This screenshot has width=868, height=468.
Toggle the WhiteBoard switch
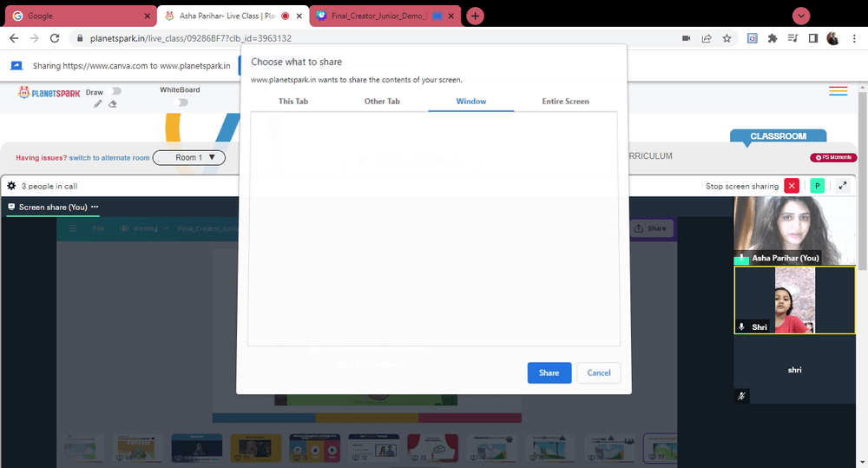[x=181, y=102]
